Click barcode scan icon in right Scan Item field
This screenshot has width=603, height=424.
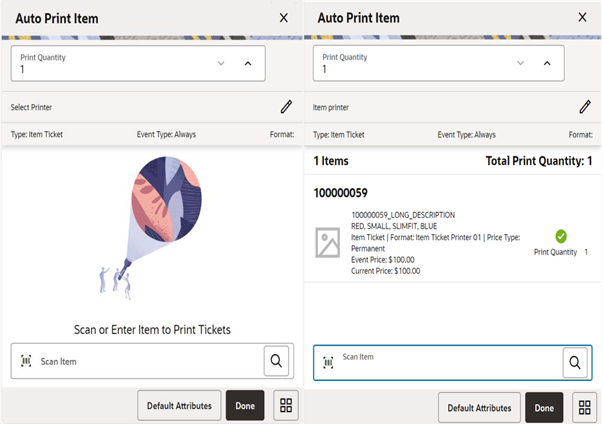point(328,362)
